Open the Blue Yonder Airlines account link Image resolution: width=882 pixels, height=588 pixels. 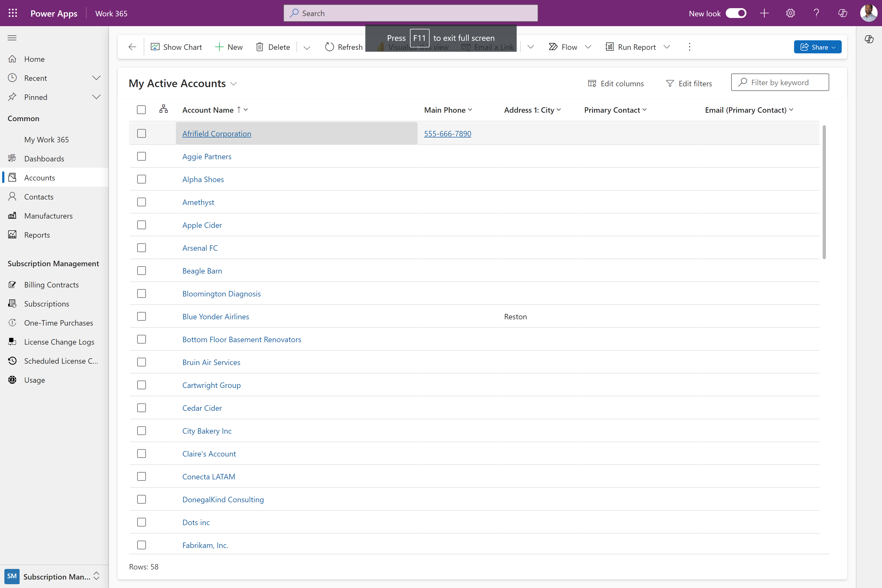click(216, 317)
